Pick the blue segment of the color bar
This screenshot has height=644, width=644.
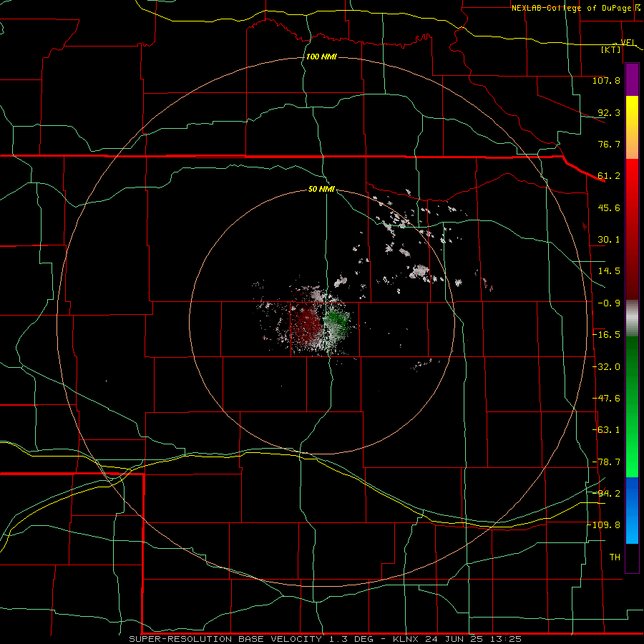632,510
